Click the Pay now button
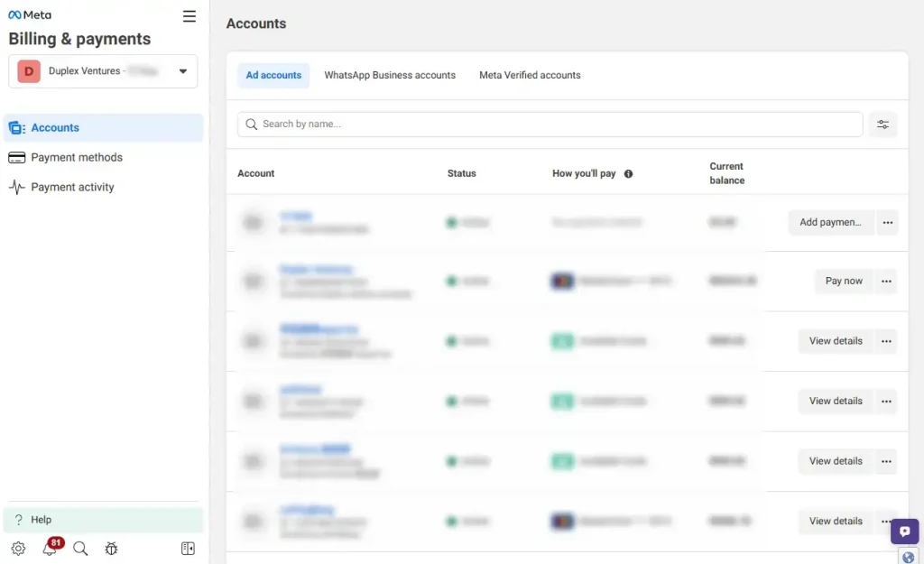The height and width of the screenshot is (564, 924). pos(844,282)
